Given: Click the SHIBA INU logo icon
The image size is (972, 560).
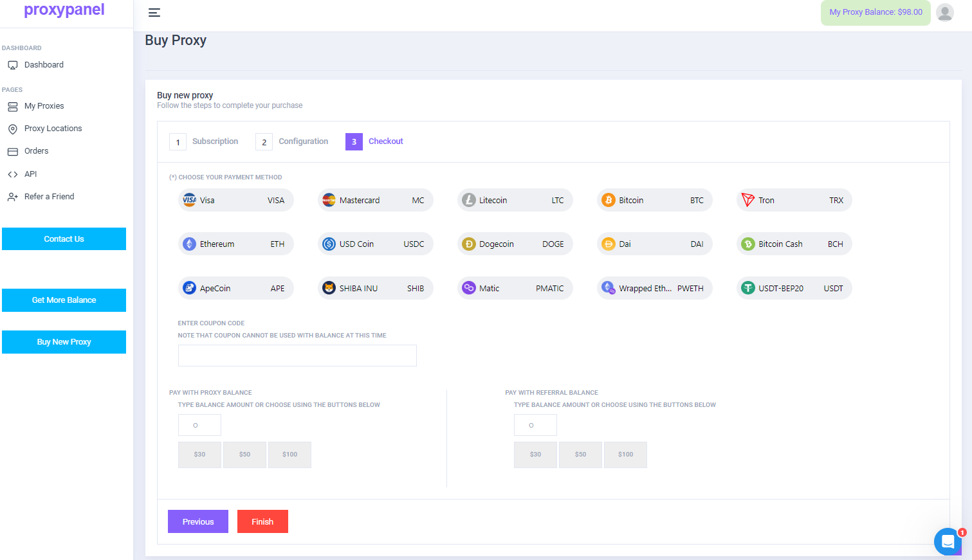Looking at the screenshot, I should click(x=329, y=288).
